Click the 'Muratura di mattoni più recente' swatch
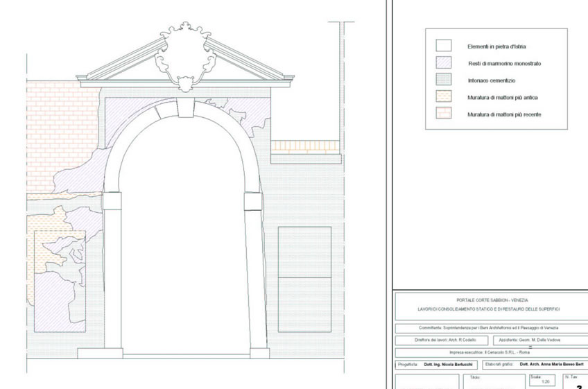This screenshot has height=389, width=588. pos(444,113)
